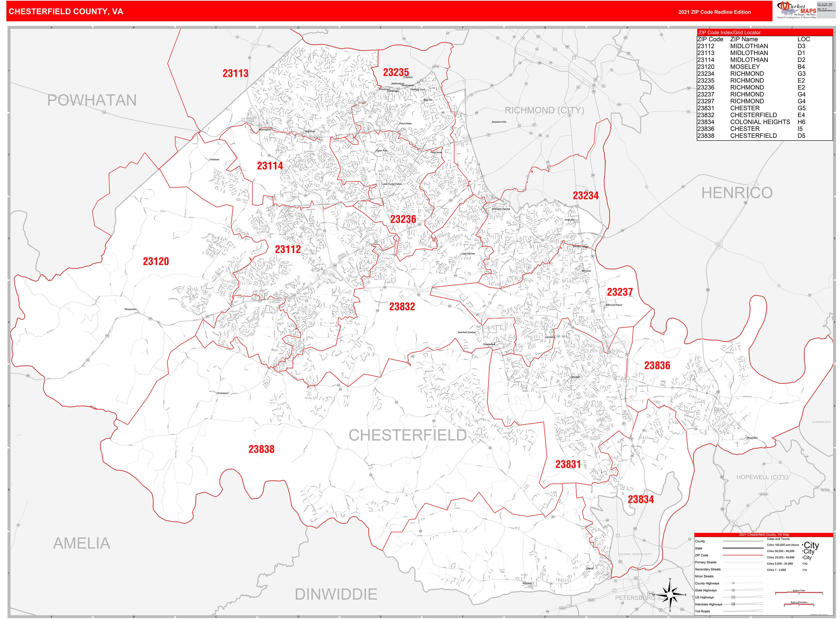Click the Scale in Miles bar

click(x=798, y=593)
